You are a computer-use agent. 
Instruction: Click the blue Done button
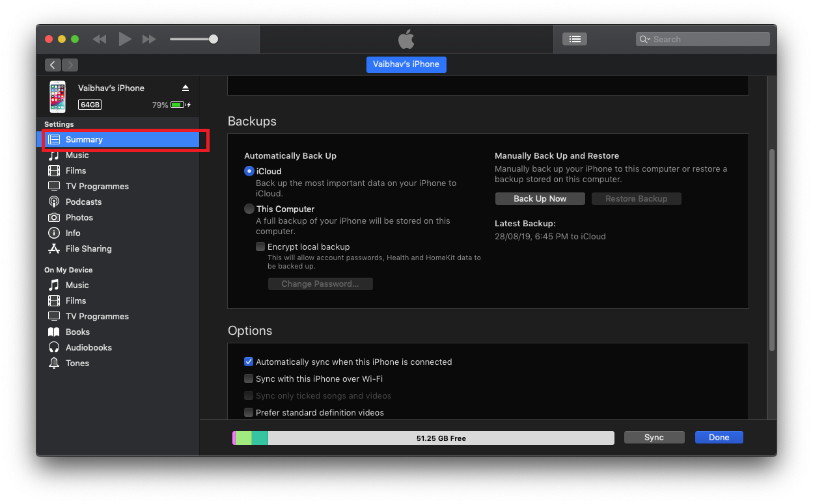click(719, 438)
